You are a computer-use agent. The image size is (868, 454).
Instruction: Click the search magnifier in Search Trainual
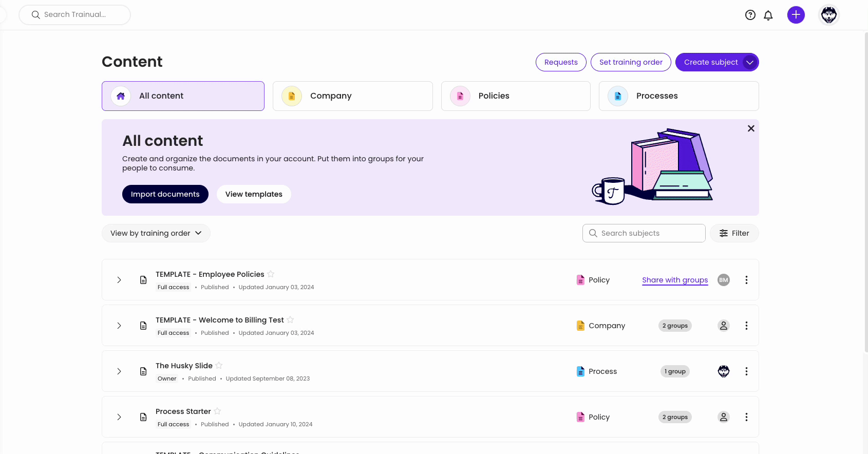click(x=36, y=15)
